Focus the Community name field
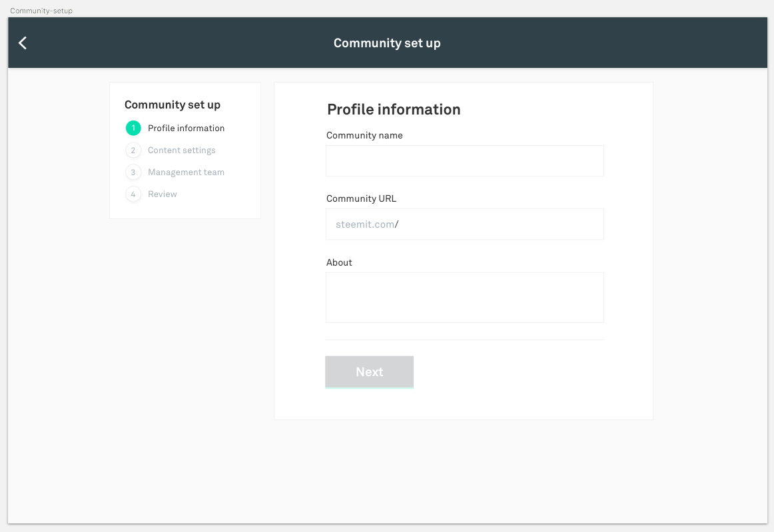The height and width of the screenshot is (532, 774). click(x=464, y=160)
